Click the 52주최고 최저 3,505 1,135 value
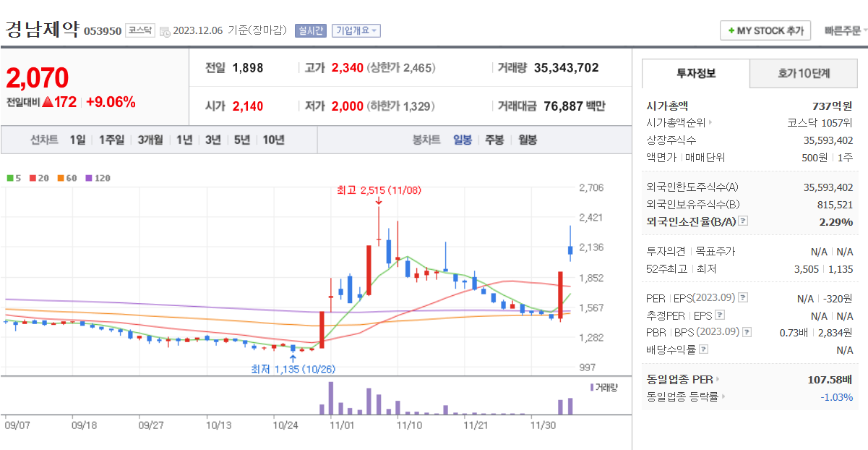Viewport: 868px width, 450px height. point(825,269)
